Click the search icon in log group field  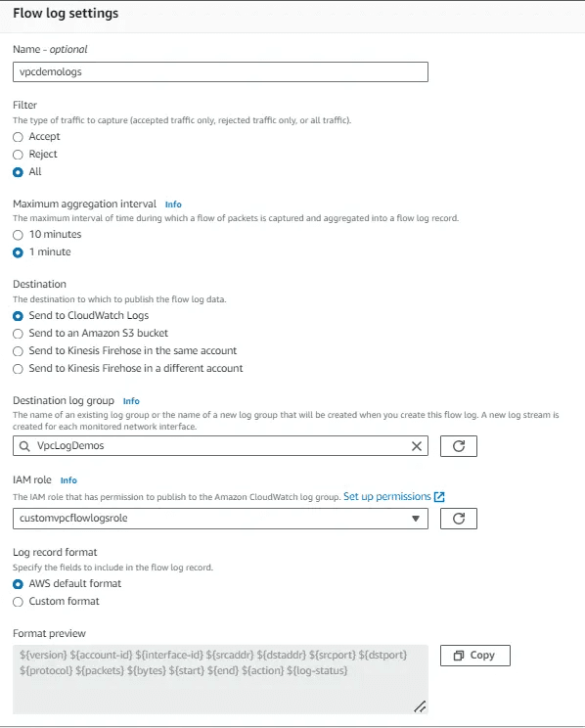tap(24, 446)
